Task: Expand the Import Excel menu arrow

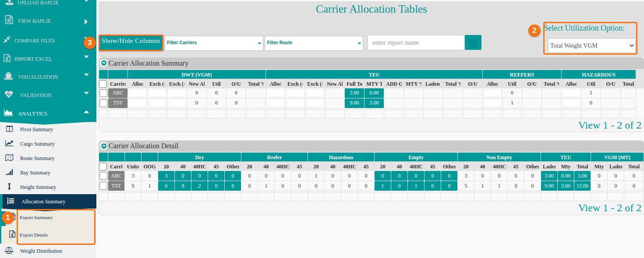Action: pos(86,56)
